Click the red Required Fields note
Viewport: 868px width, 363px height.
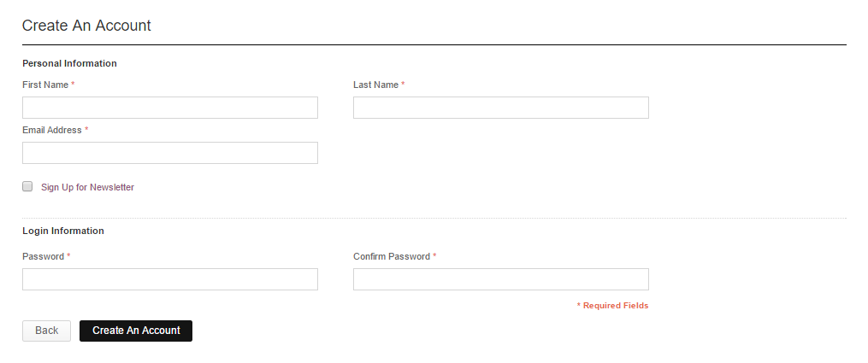pyautogui.click(x=615, y=306)
